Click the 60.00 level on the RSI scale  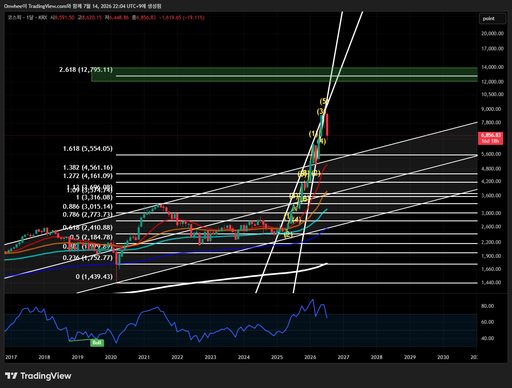[487, 322]
